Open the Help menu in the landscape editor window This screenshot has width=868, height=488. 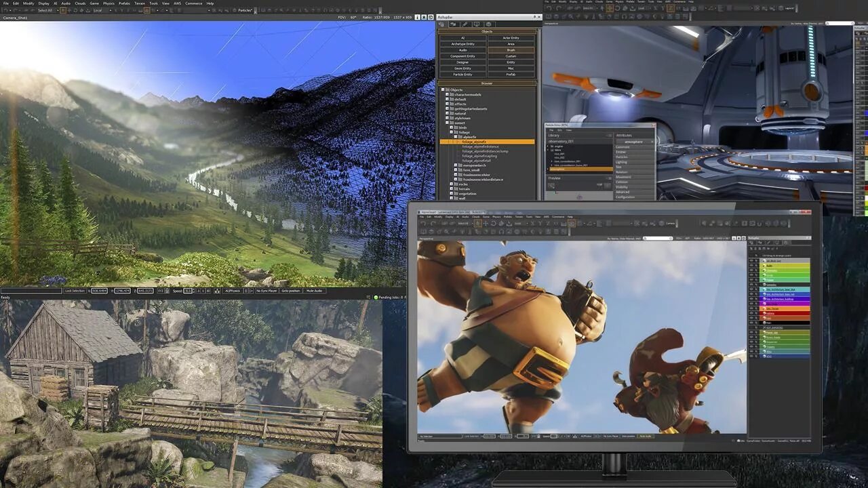(x=210, y=3)
